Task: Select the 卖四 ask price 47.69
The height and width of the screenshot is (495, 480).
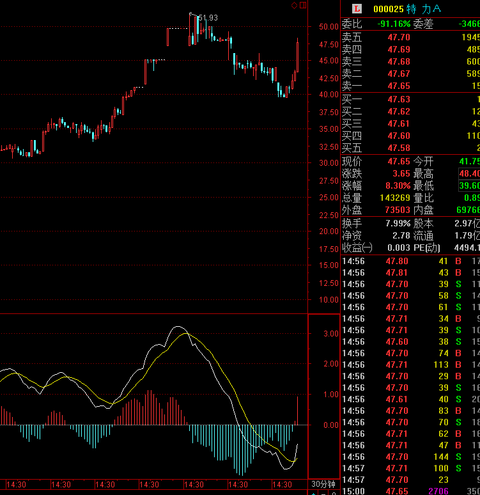Action: pyautogui.click(x=399, y=49)
